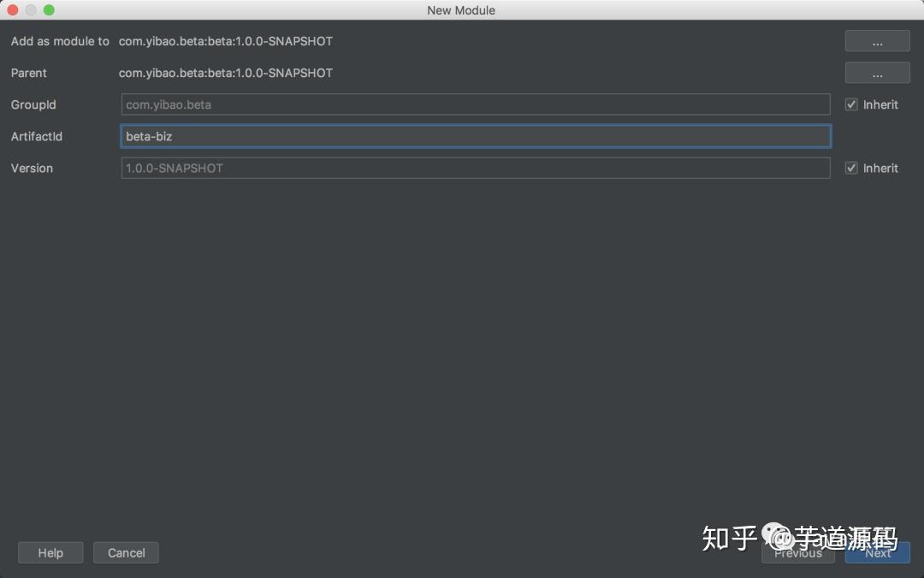Open the Parent project selector via ellipsis button

tap(877, 72)
